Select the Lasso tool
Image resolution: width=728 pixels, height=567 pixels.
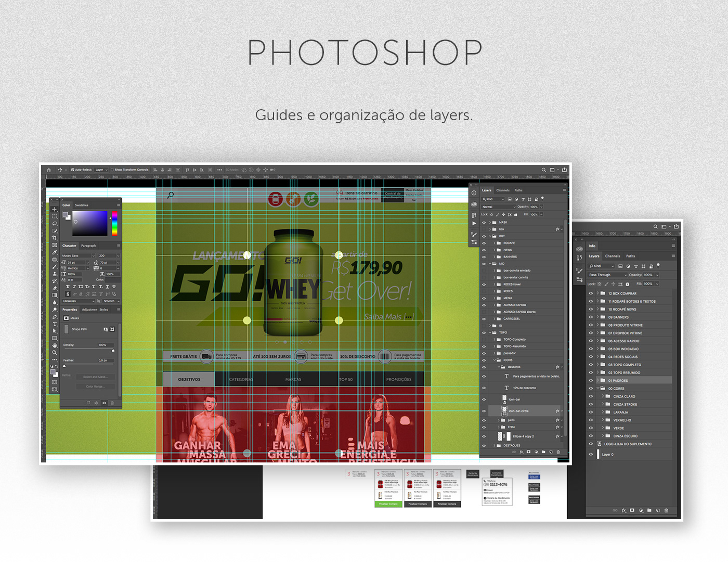(x=55, y=224)
